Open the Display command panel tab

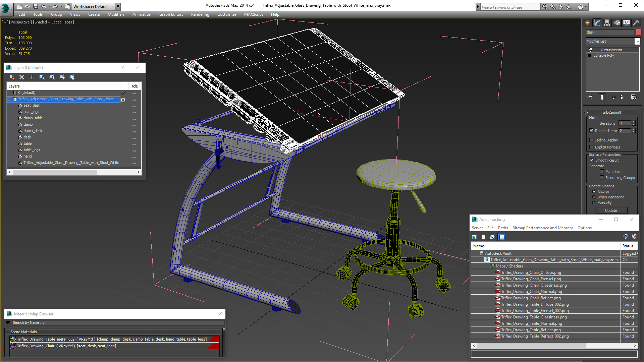(626, 23)
